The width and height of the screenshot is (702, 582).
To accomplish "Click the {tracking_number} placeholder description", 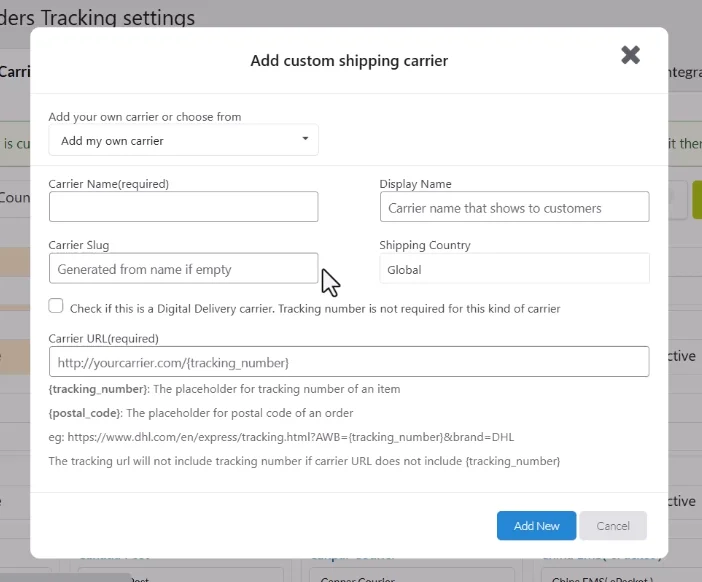I will tap(224, 389).
